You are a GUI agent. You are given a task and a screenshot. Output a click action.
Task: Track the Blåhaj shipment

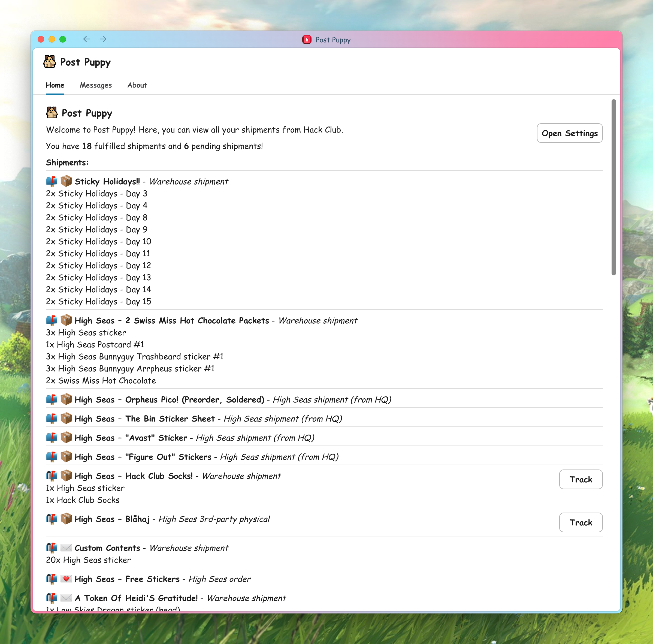[581, 522]
